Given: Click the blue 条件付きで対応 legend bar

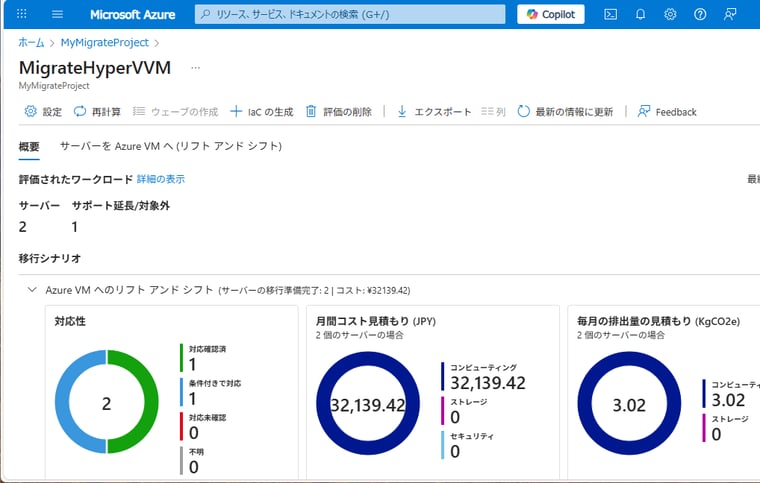Looking at the screenshot, I should 181,392.
